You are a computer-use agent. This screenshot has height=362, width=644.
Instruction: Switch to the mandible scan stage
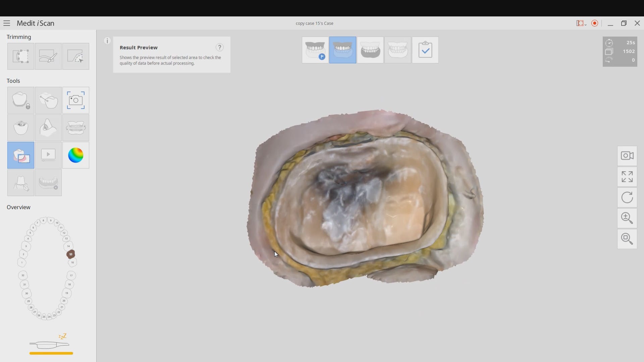tap(370, 50)
